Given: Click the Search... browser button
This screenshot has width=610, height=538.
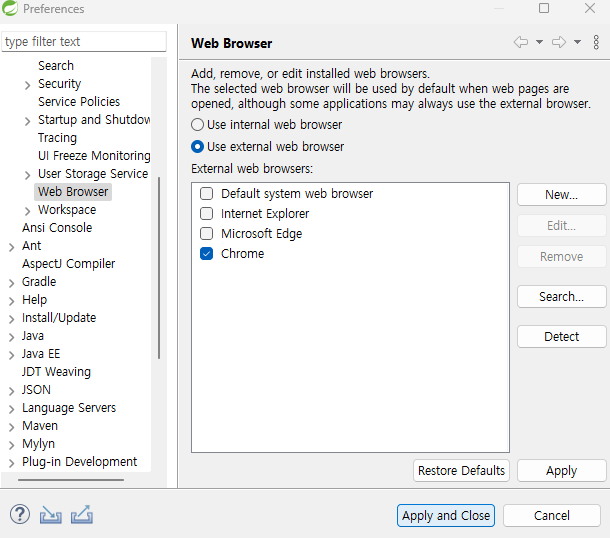Looking at the screenshot, I should point(561,297).
